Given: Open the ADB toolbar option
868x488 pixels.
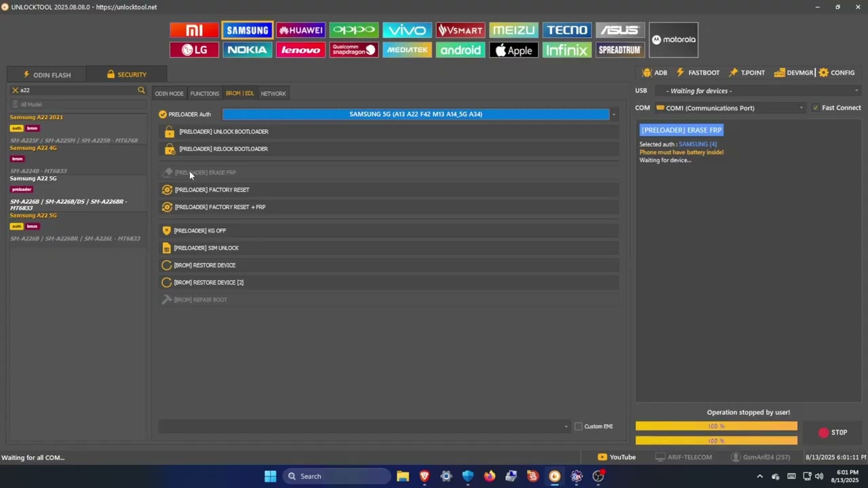Looking at the screenshot, I should pos(654,73).
